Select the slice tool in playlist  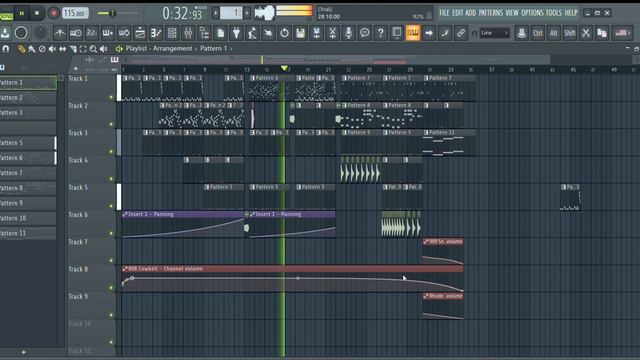(73, 49)
